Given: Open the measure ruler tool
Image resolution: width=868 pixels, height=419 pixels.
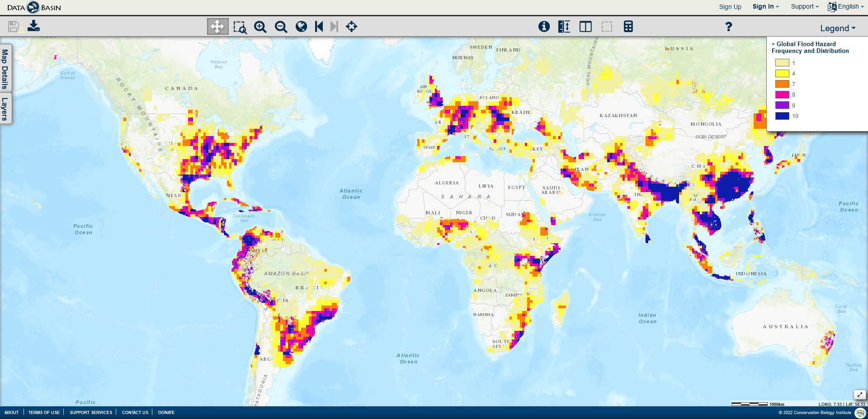Looking at the screenshot, I should [x=564, y=27].
